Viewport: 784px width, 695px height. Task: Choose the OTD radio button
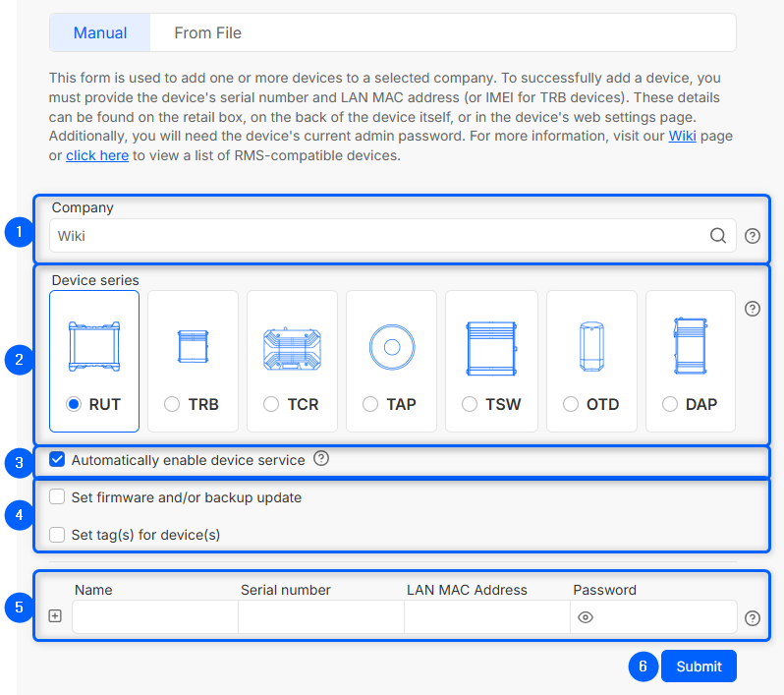571,404
